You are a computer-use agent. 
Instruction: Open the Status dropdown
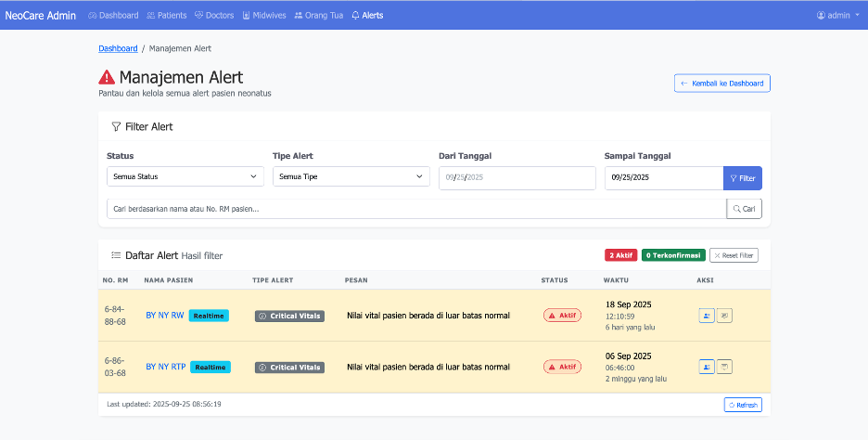tap(185, 176)
